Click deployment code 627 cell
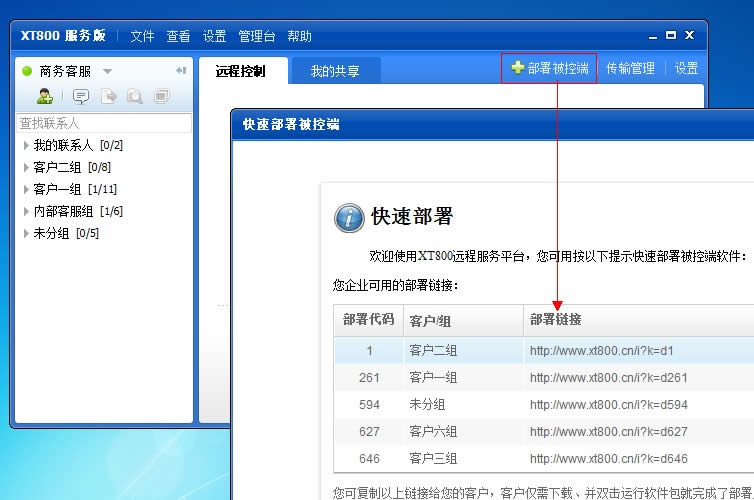The image size is (754, 500). pyautogui.click(x=369, y=431)
